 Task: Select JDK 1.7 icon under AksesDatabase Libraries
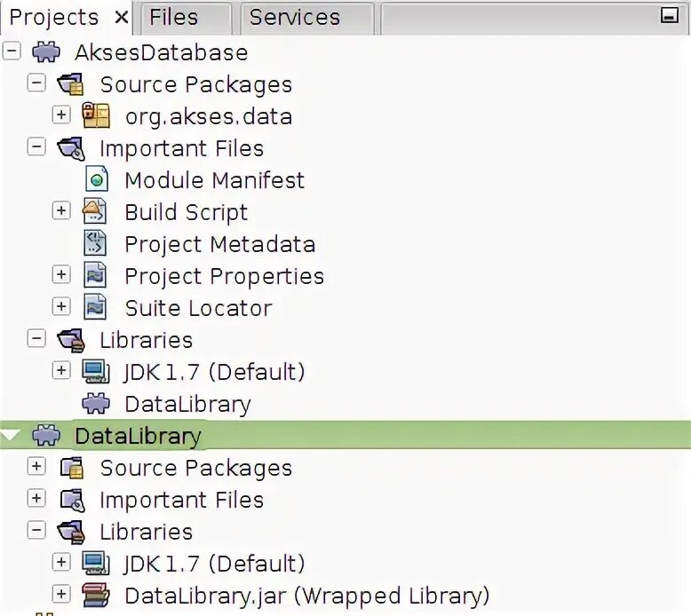tap(96, 371)
